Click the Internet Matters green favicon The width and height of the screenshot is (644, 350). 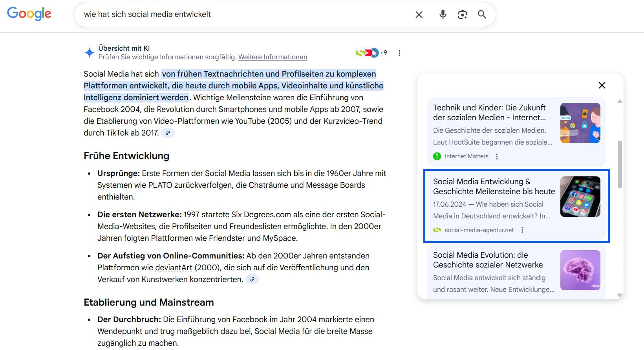[x=437, y=156]
